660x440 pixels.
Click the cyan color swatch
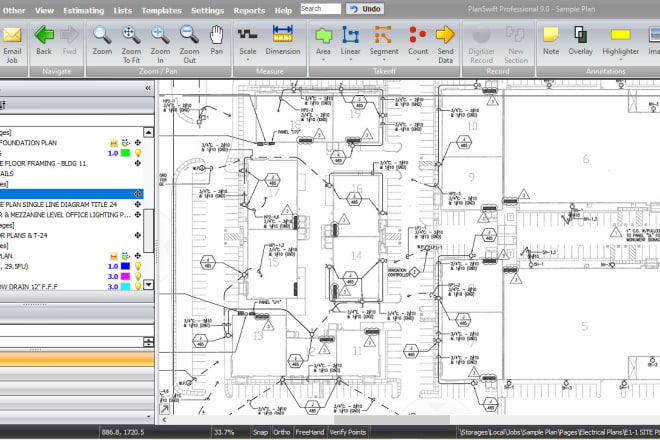coord(125,286)
